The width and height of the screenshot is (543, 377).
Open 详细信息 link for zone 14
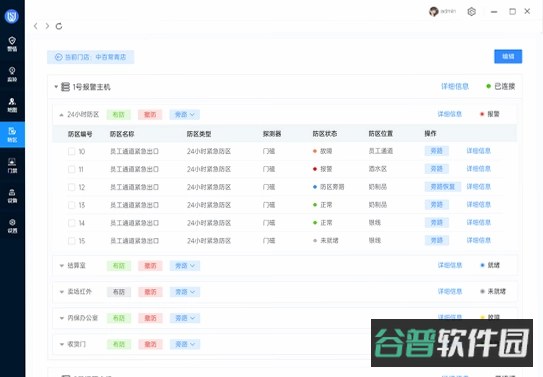478,223
